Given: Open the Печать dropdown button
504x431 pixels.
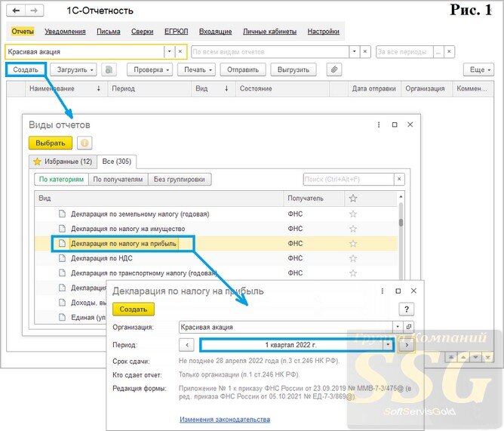Looking at the screenshot, I should (196, 69).
